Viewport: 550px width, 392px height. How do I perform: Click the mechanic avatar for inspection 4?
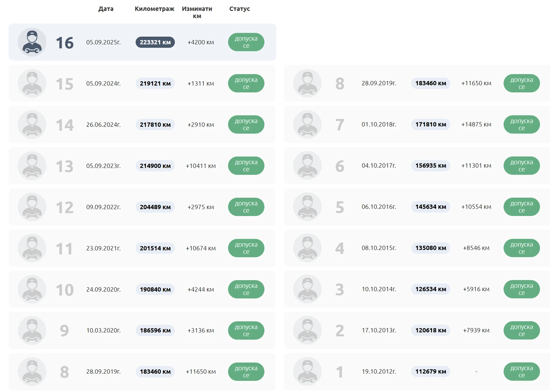tap(307, 248)
